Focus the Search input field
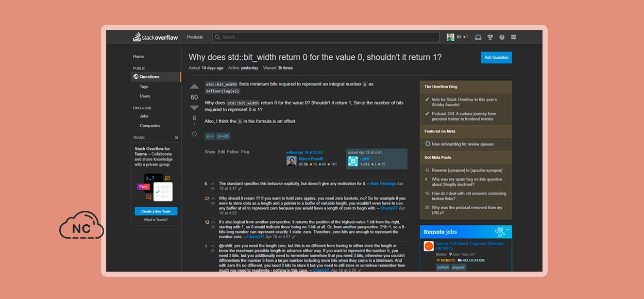 click(326, 37)
